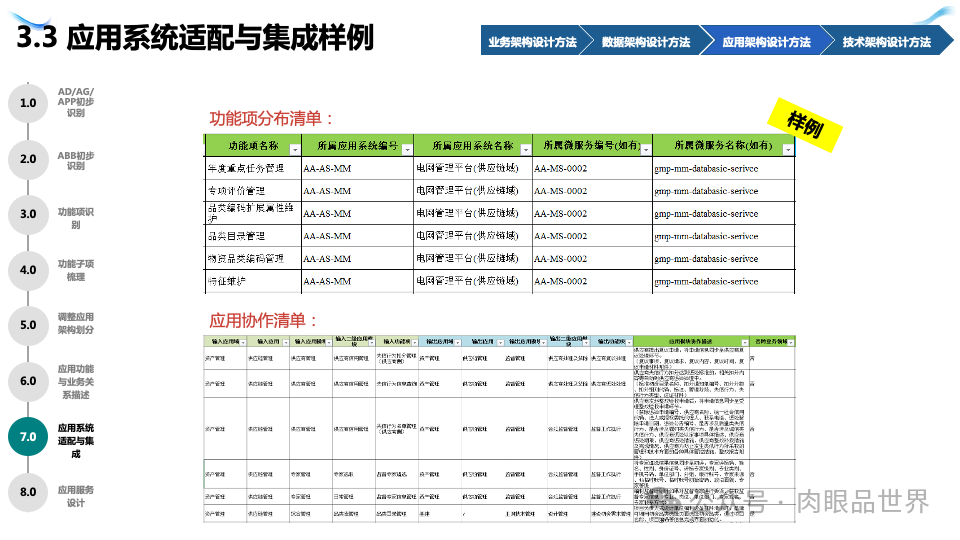Select the 应用功能与业务关系描述 step label
Screen dimensions: 960x540
click(76, 381)
